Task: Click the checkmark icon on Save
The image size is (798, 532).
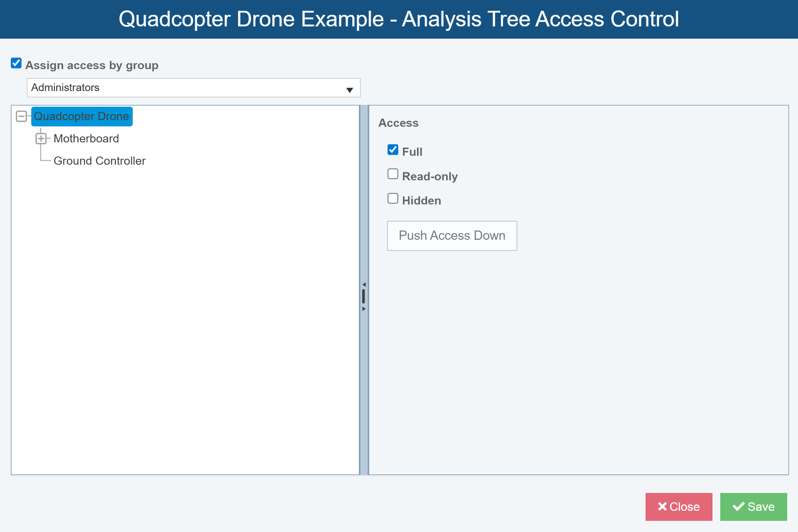Action: [x=739, y=506]
